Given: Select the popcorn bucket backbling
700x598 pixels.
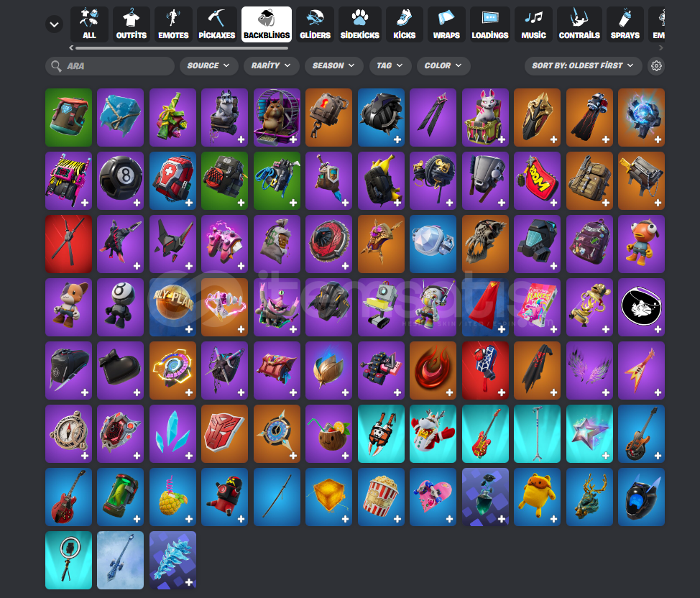Looking at the screenshot, I should (381, 497).
